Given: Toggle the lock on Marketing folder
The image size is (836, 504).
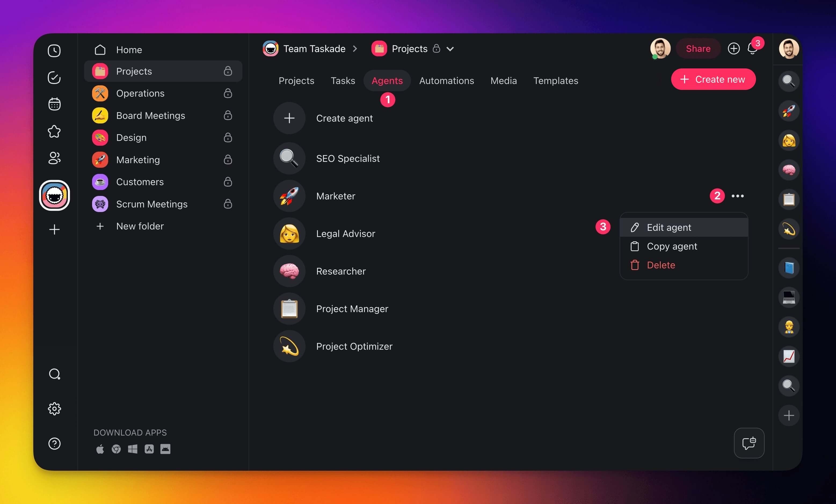Looking at the screenshot, I should click(x=228, y=160).
